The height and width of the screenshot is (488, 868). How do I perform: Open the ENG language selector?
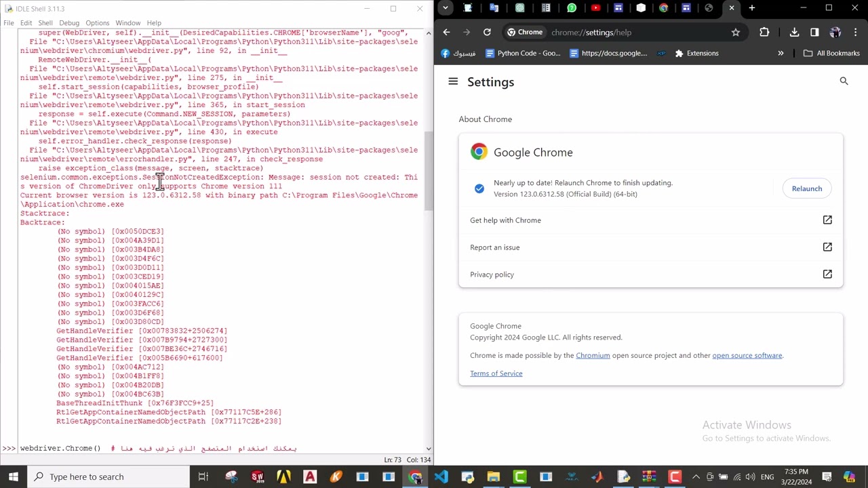(x=767, y=476)
